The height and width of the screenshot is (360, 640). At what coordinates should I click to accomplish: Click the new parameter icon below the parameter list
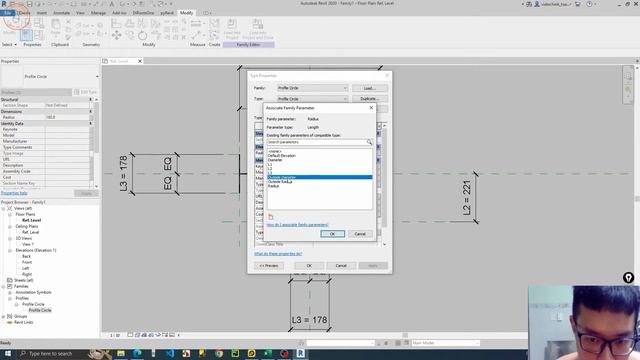point(270,217)
